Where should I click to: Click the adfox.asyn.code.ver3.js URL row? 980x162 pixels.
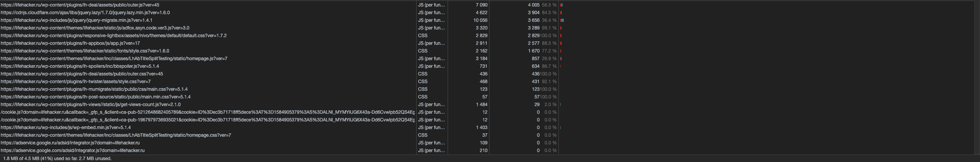pos(95,28)
